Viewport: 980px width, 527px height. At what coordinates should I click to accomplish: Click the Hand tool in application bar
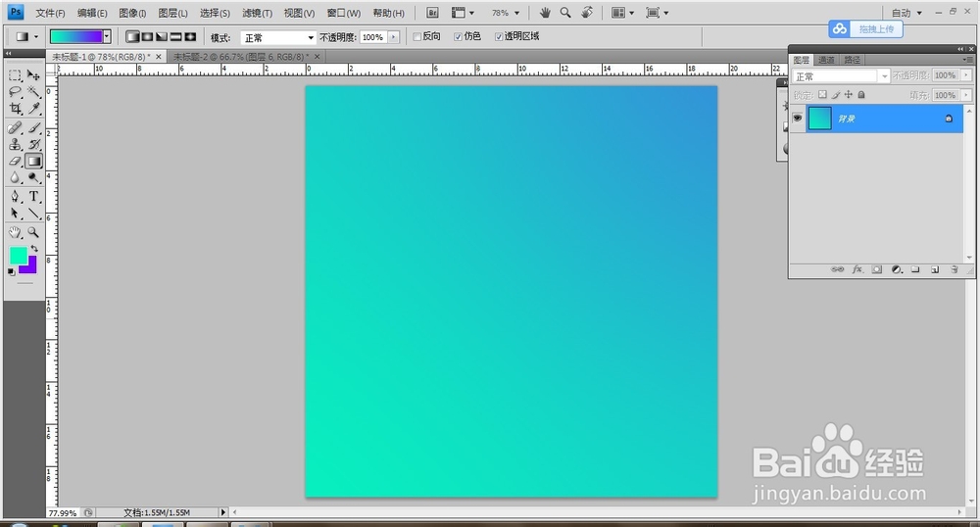(x=545, y=13)
